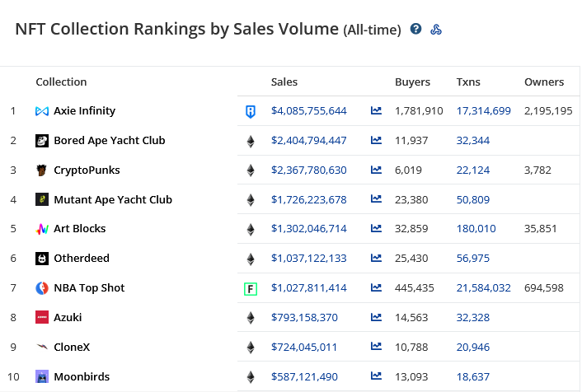This screenshot has height=392, width=582.
Task: Open sales chart icon for Azuki
Action: (x=376, y=317)
